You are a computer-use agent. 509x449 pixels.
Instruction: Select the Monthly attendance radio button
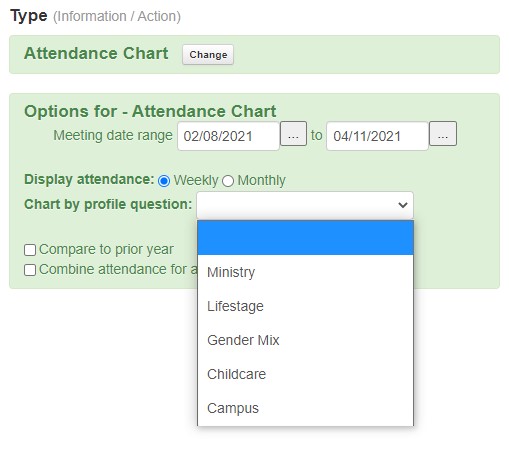228,181
